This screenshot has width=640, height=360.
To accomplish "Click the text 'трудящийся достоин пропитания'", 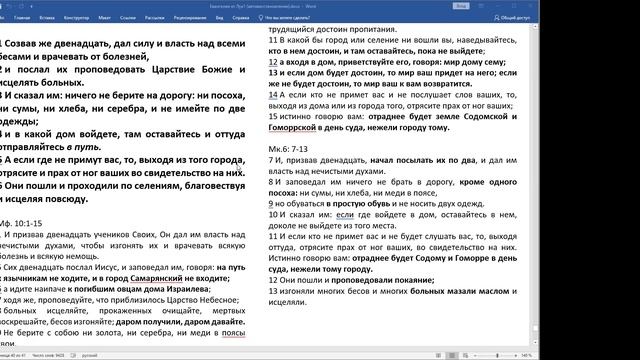I will [332, 29].
